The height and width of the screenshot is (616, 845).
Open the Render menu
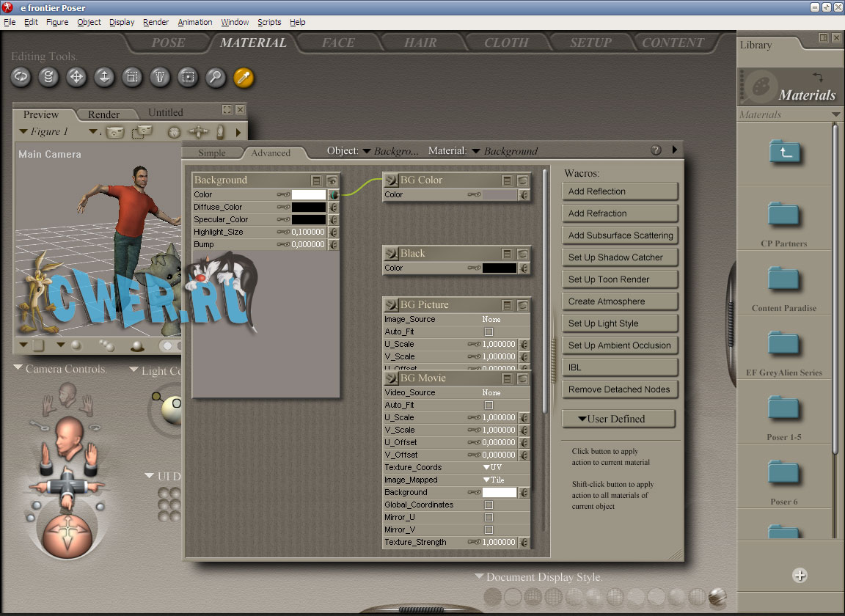coord(156,22)
